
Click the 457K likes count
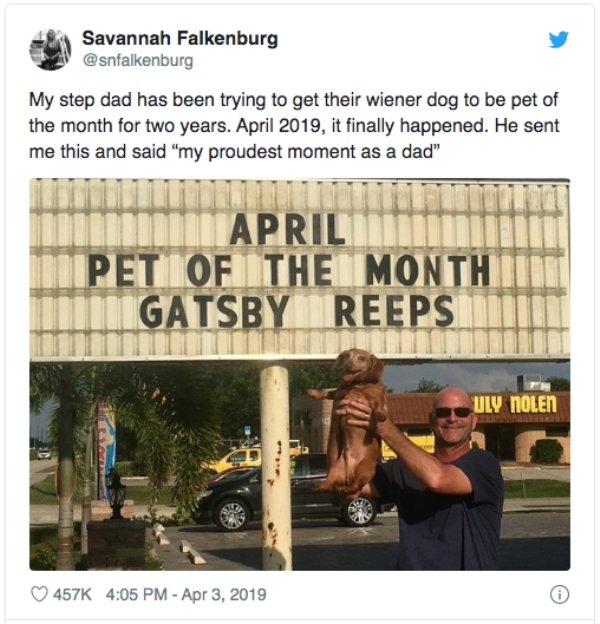72,595
